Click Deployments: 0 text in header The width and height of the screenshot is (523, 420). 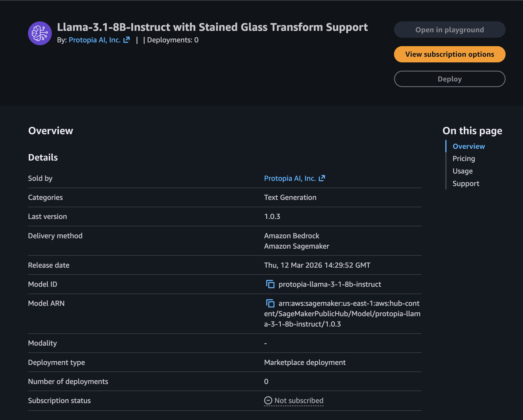pos(173,40)
